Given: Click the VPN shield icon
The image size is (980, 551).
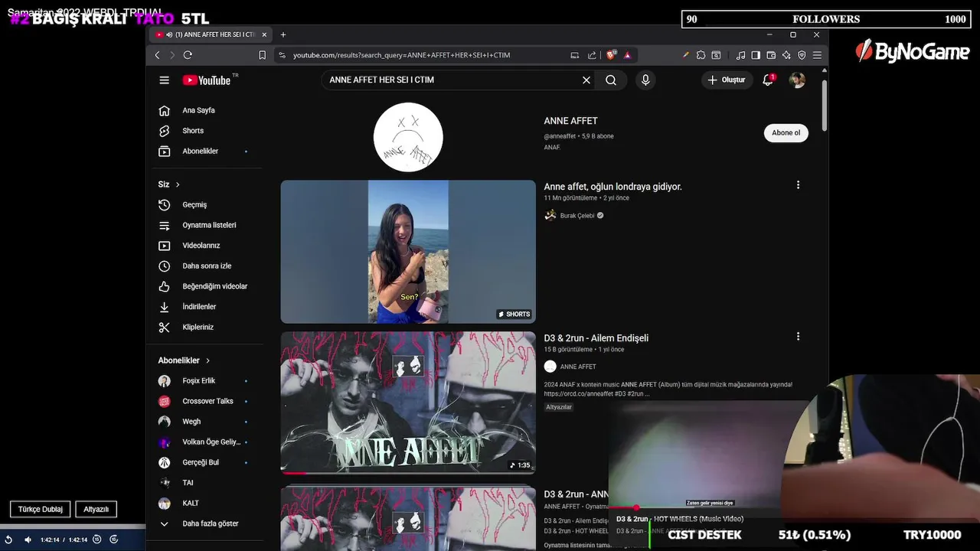Looking at the screenshot, I should tap(802, 55).
